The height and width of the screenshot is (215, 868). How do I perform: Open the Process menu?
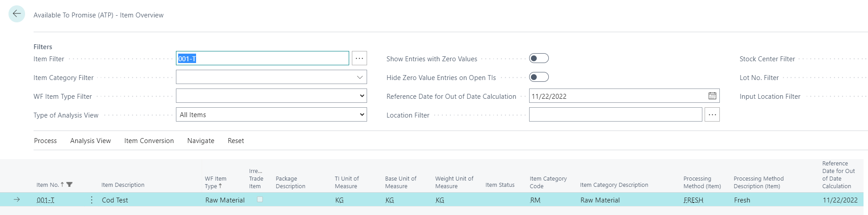point(45,141)
